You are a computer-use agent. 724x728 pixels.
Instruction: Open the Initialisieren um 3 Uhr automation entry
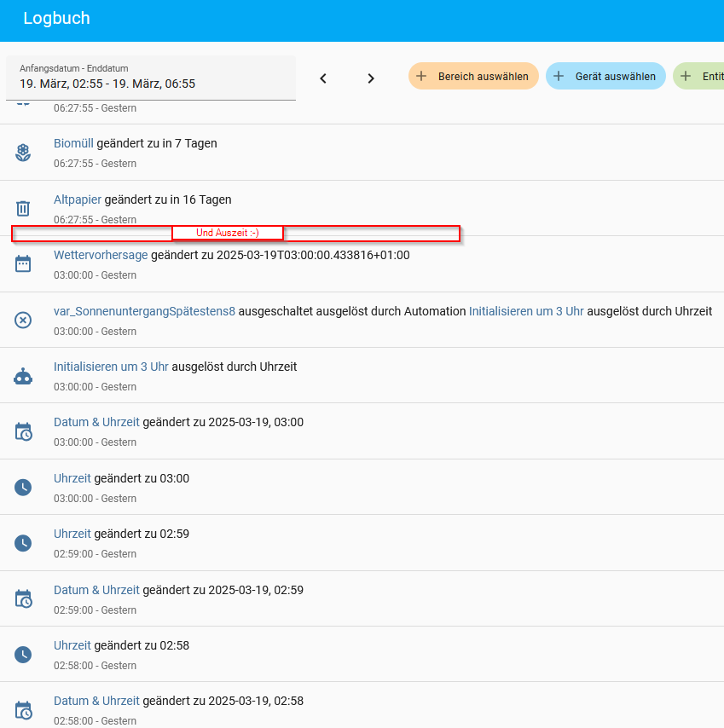[111, 367]
